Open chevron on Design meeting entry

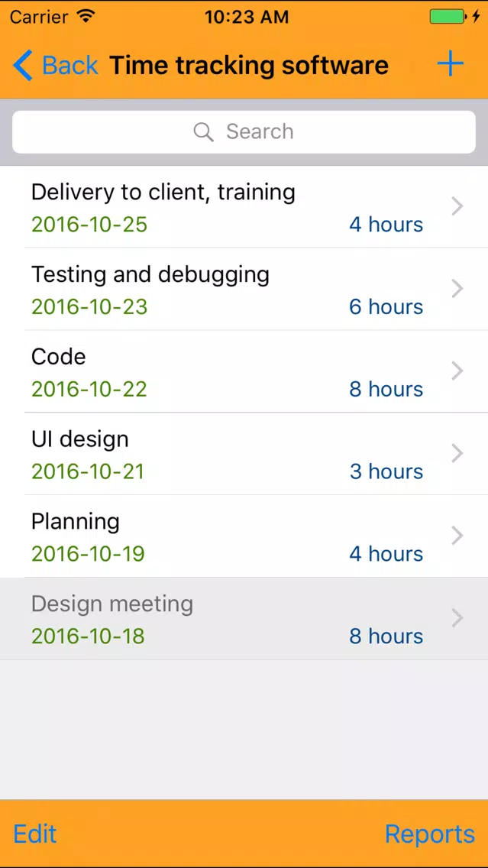(457, 618)
